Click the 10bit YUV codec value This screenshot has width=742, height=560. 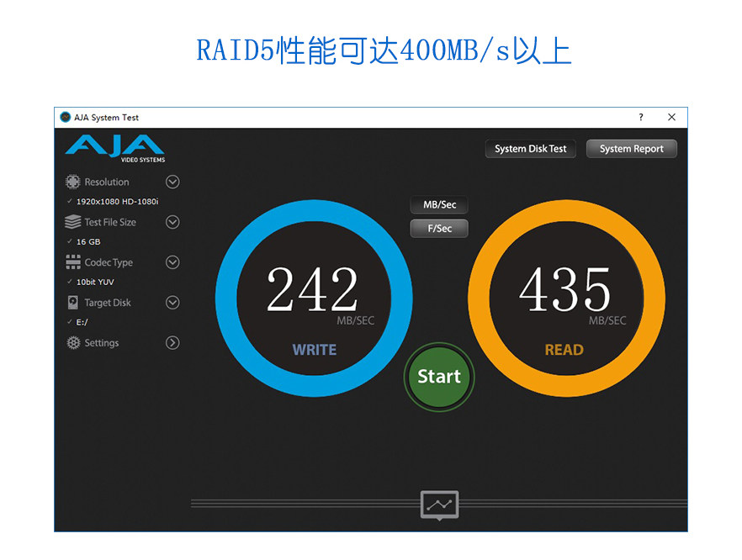(95, 282)
